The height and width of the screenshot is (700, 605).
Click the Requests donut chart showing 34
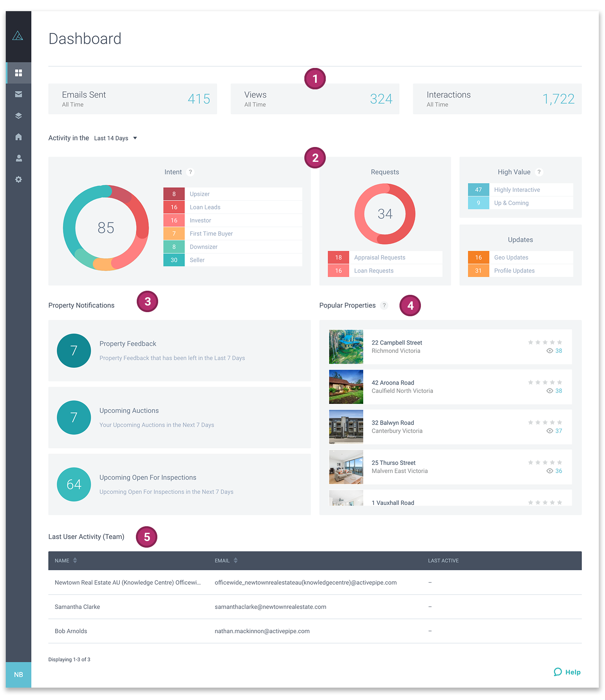click(385, 214)
